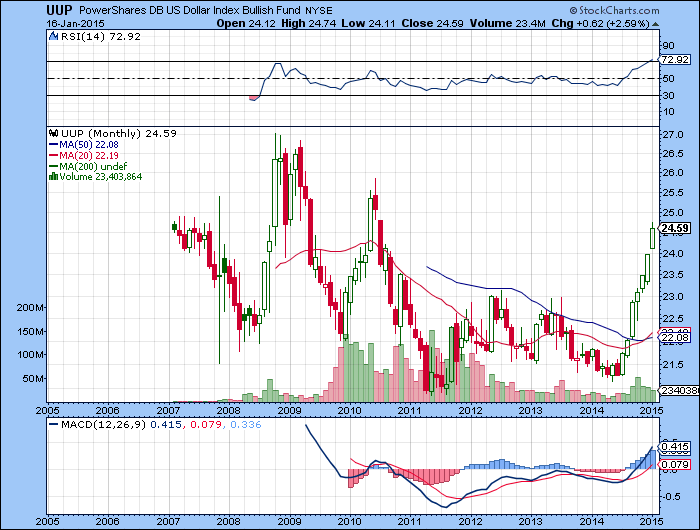
Task: Click the RSI indicator line icon
Action: pyautogui.click(x=54, y=36)
